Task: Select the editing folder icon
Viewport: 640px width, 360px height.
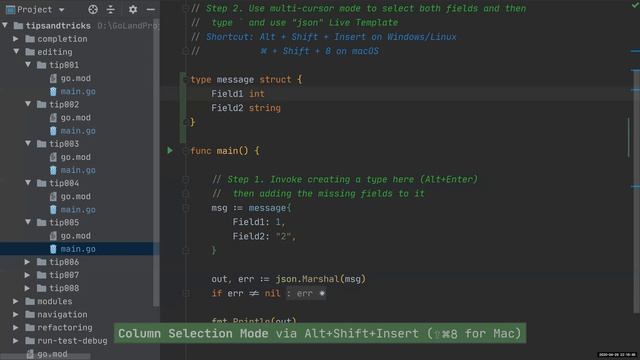Action: (30, 52)
